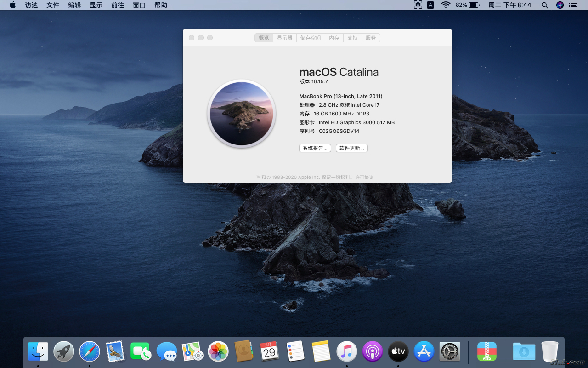588x368 pixels.
Task: Select the 内存 tab
Action: [334, 38]
